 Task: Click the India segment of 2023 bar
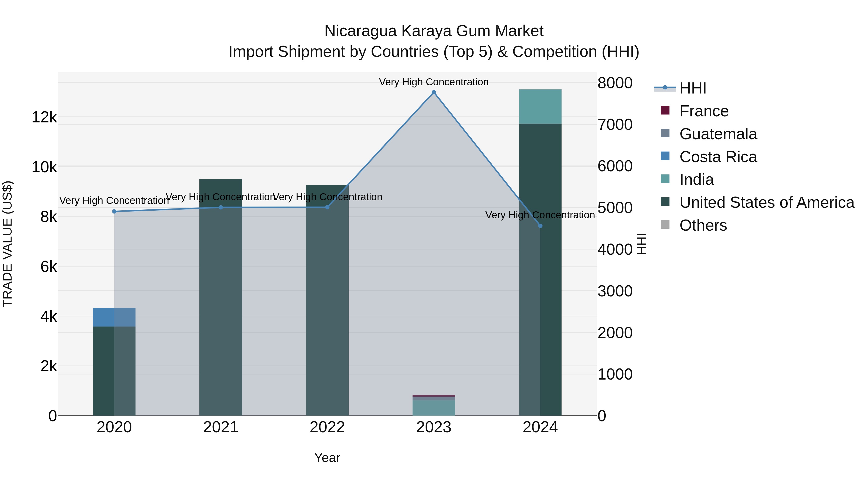tap(434, 408)
